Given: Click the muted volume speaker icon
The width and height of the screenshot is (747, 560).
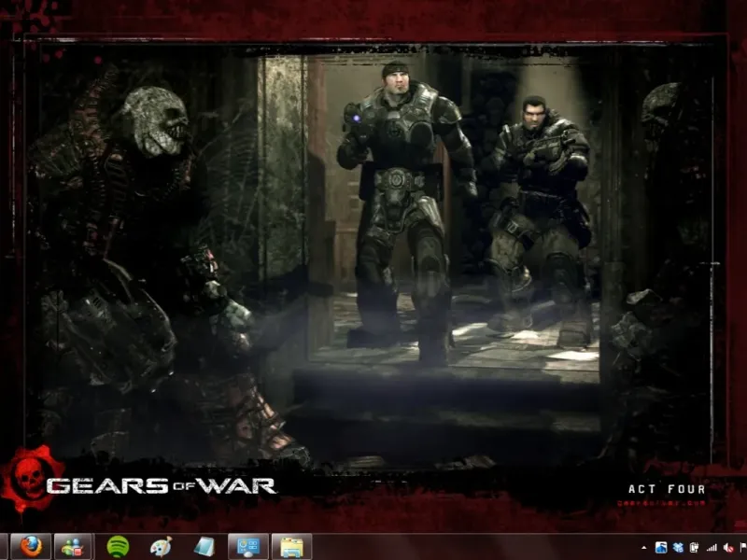Looking at the screenshot, I should [x=728, y=548].
